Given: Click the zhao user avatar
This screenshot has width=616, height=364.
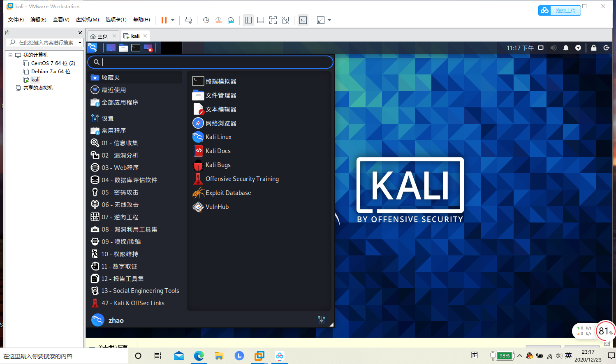Looking at the screenshot, I should (x=97, y=320).
